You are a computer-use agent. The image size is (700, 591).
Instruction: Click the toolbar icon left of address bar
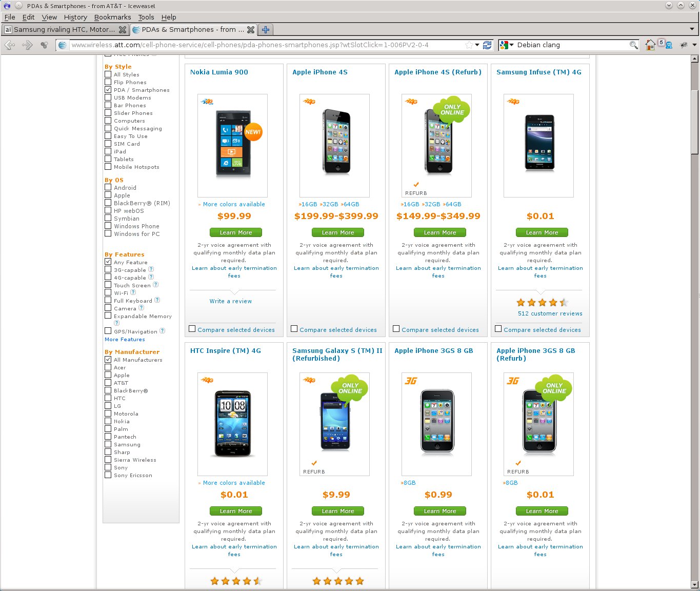point(44,45)
